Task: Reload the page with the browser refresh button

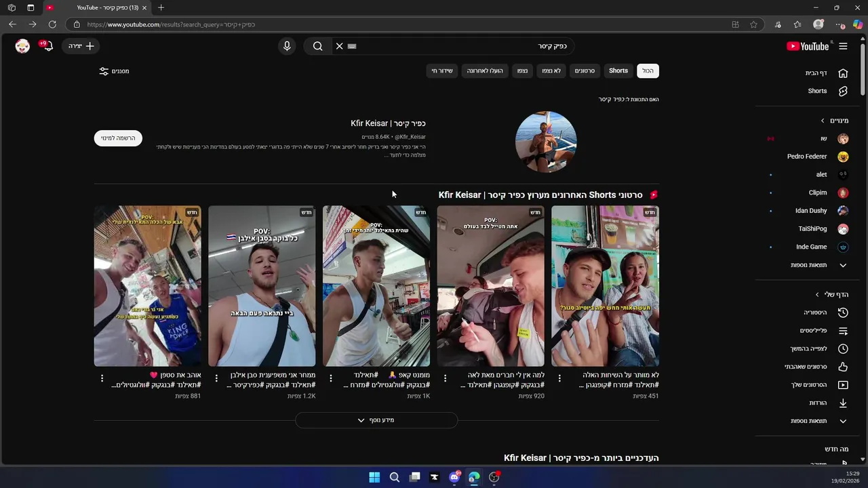Action: [52, 24]
